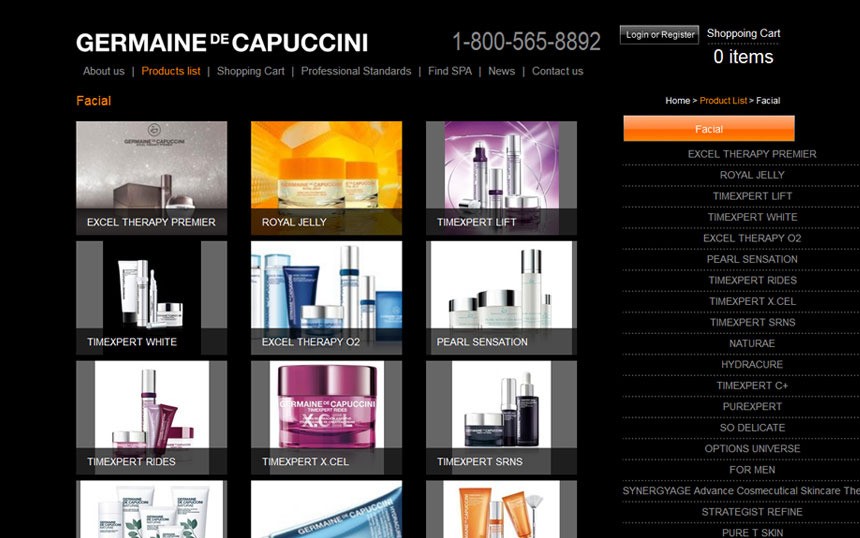Open the Pearl Sensation product thumbnail
This screenshot has height=538, width=860.
point(501,298)
